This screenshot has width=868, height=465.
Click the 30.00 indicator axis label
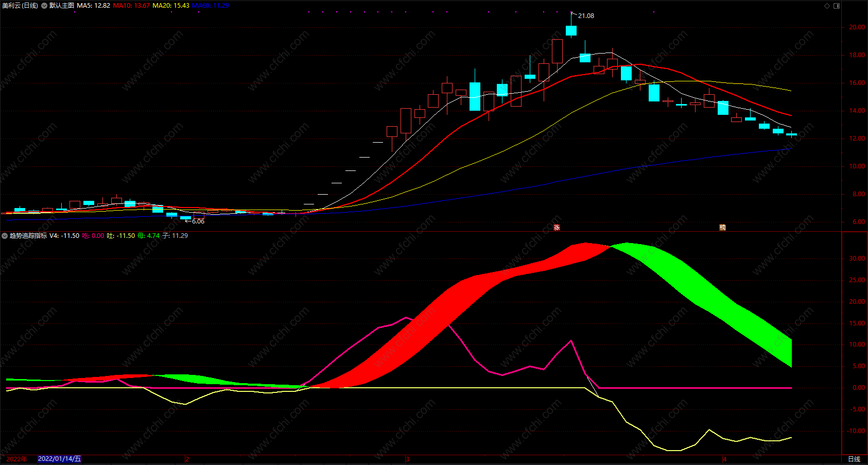click(857, 259)
